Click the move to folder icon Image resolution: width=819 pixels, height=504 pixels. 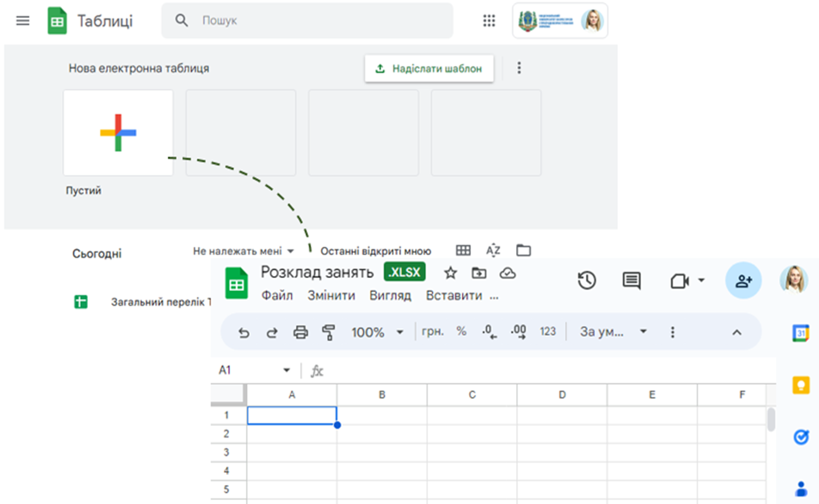[479, 273]
